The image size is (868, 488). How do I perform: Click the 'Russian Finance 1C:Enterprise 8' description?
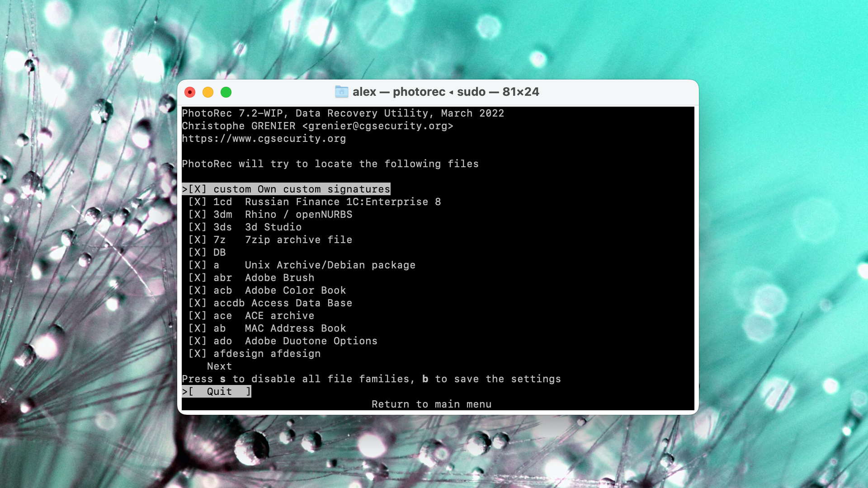coord(343,202)
